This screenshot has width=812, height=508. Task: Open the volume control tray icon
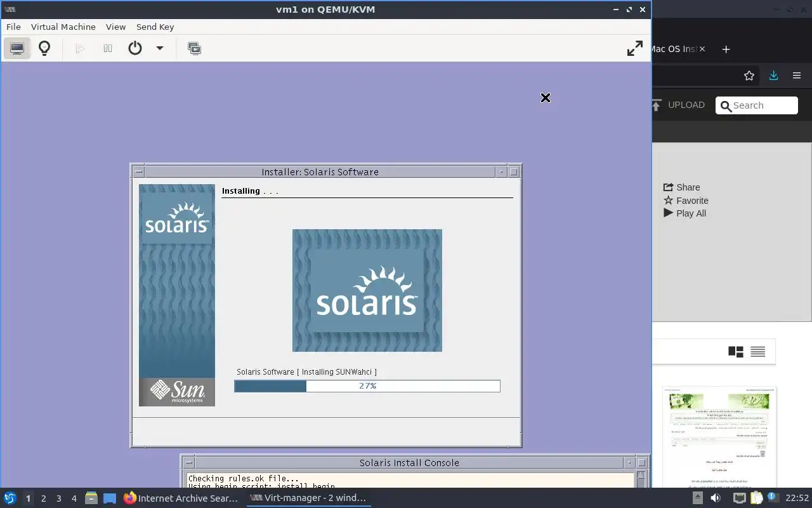716,498
